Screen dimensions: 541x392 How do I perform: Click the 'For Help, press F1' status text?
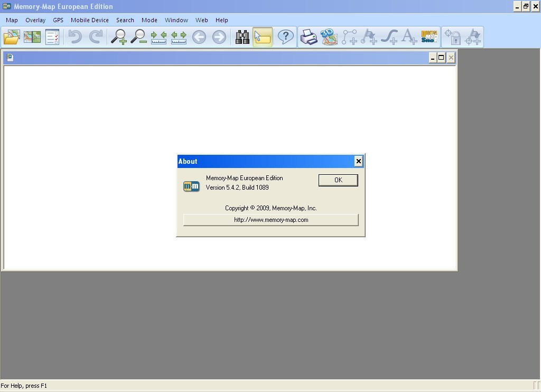pyautogui.click(x=24, y=386)
